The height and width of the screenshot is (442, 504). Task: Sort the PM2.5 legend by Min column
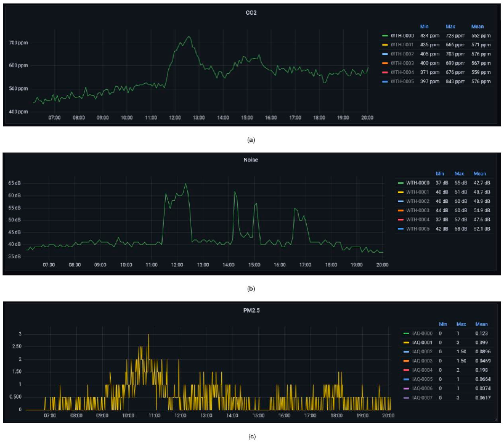click(x=442, y=324)
